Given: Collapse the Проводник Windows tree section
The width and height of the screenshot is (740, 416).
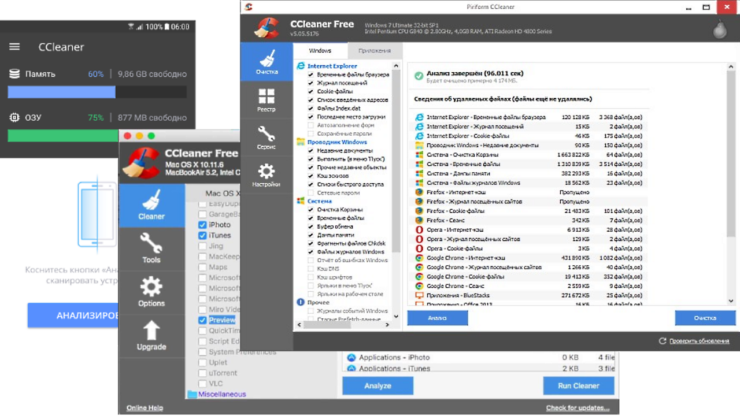Looking at the screenshot, I should tap(337, 142).
